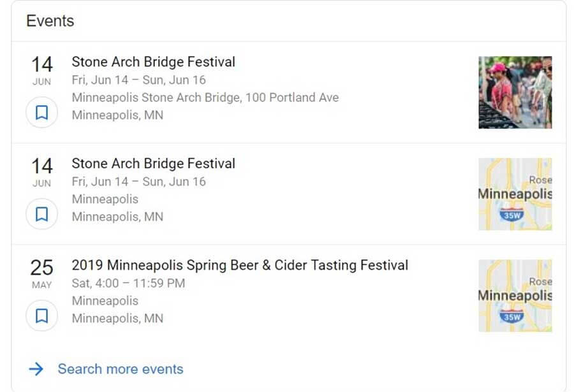Click the Events section heading
The height and width of the screenshot is (392, 574).
click(x=50, y=21)
